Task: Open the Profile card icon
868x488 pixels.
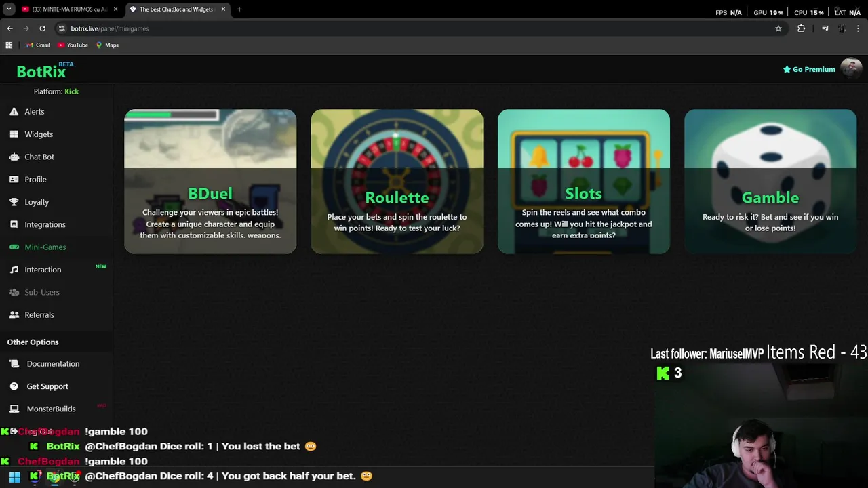Action: point(14,180)
